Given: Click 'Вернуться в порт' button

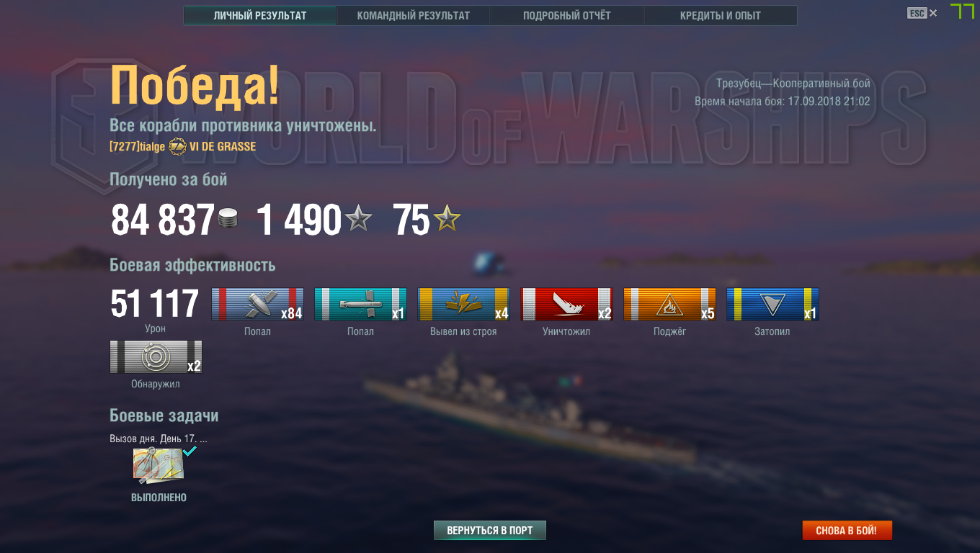Looking at the screenshot, I should coord(490,531).
